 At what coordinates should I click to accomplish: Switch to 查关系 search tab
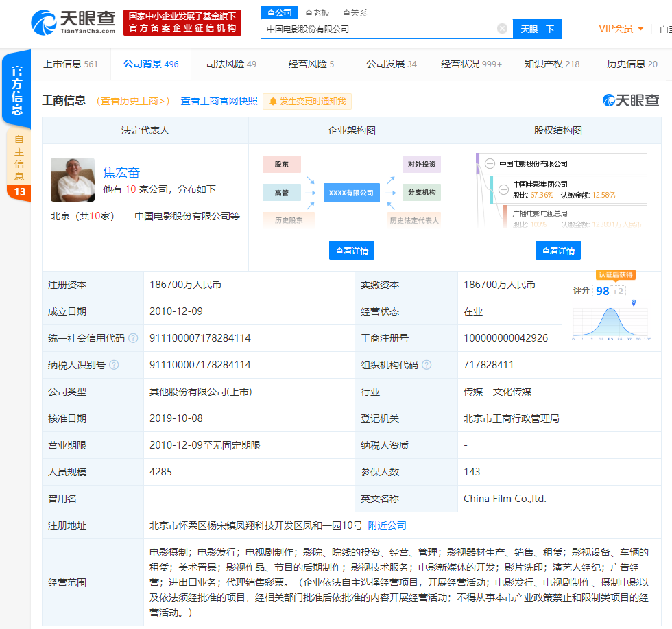355,13
